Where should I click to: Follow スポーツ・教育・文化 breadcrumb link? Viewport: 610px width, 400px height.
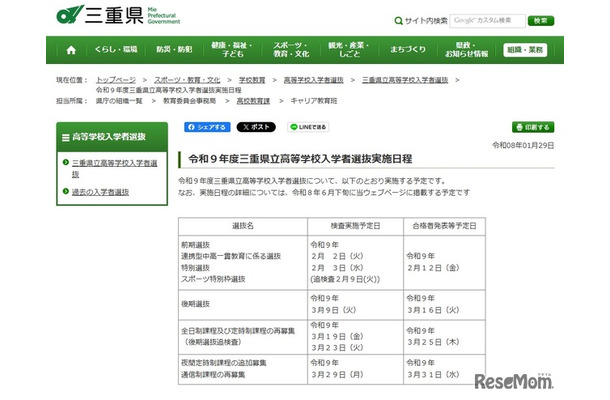[187, 80]
